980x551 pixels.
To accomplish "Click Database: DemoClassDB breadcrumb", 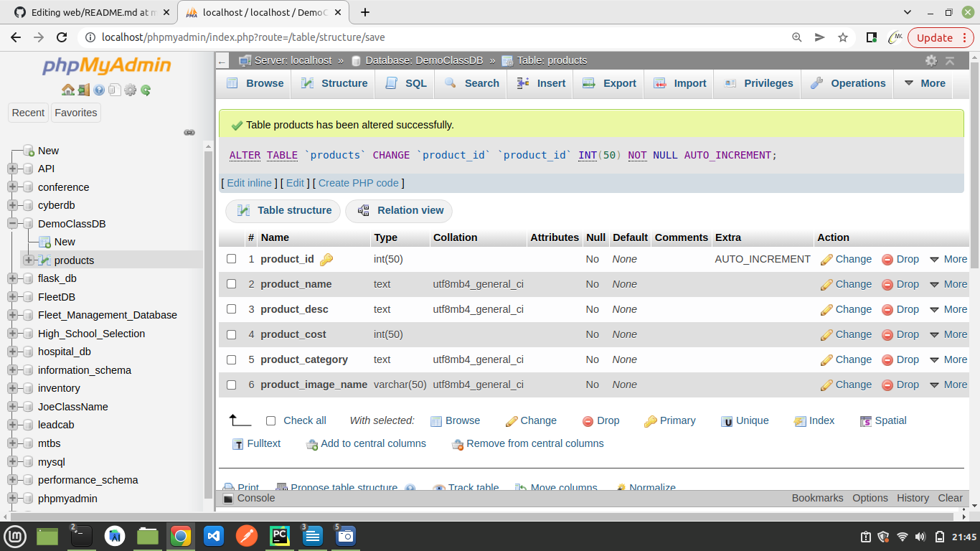I will coord(424,60).
